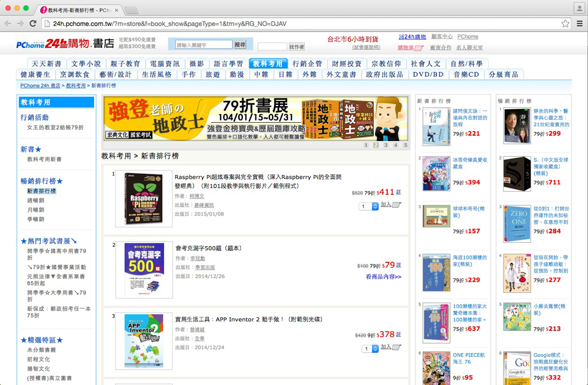Open the 電腦資訊 category tab
The image size is (588, 385).
point(165,64)
